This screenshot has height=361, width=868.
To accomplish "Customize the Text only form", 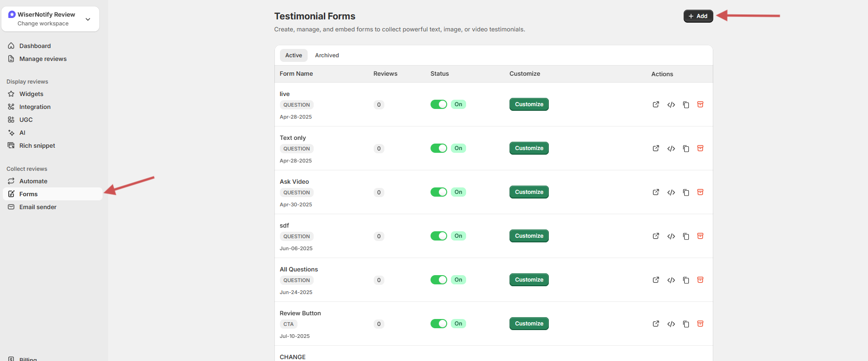I will coord(529,148).
